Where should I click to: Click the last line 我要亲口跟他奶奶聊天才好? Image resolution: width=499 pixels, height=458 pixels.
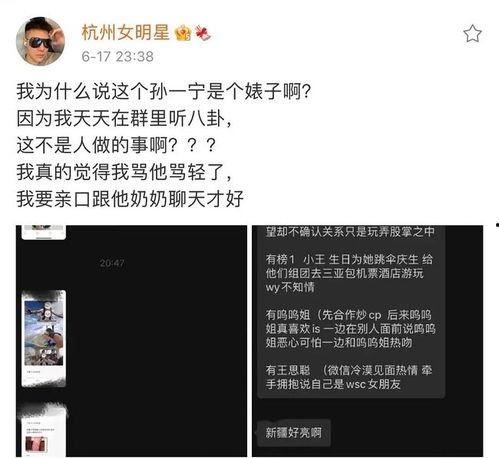130,199
